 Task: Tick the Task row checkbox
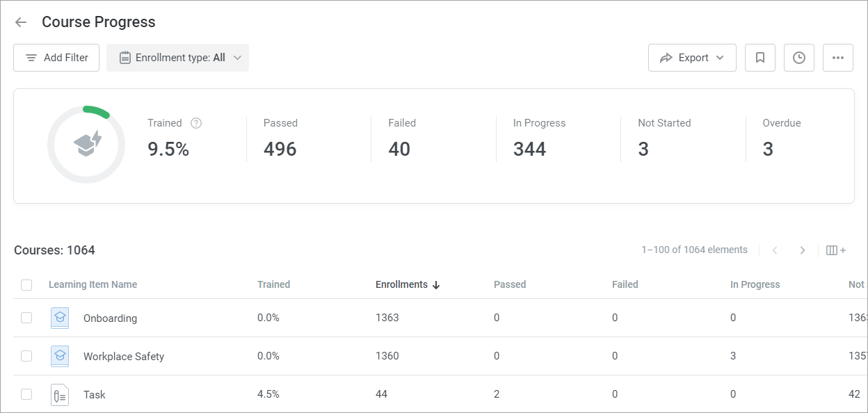point(26,394)
